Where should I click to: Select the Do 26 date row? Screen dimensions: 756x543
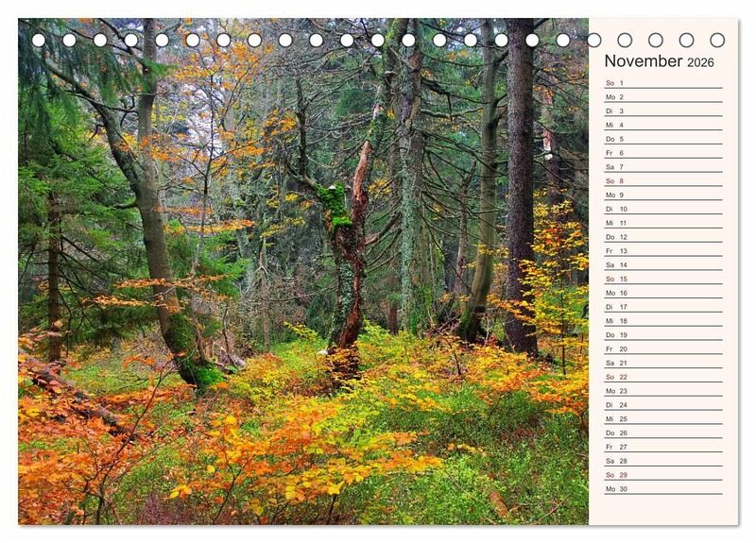pyautogui.click(x=661, y=433)
